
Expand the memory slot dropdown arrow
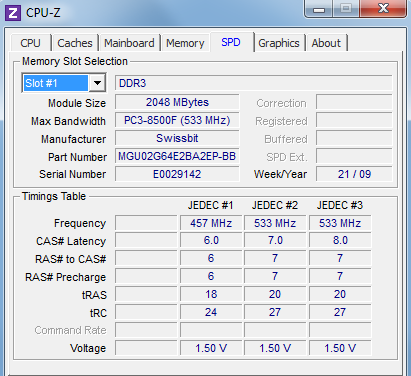pos(97,83)
